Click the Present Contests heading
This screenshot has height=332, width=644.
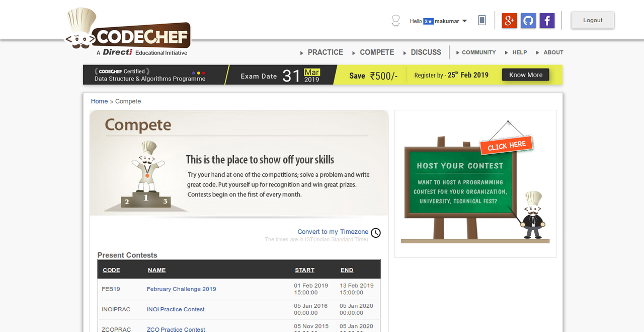127,255
